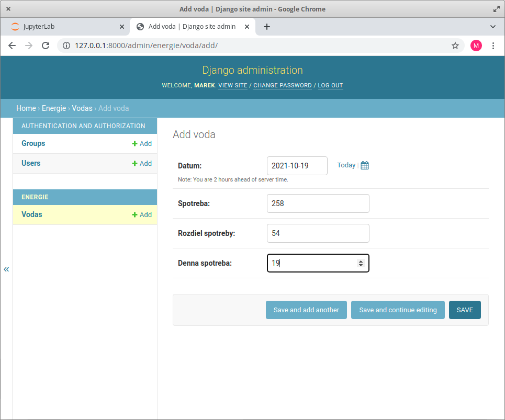
Task: Open Vodas in the sidebar
Action: (32, 214)
